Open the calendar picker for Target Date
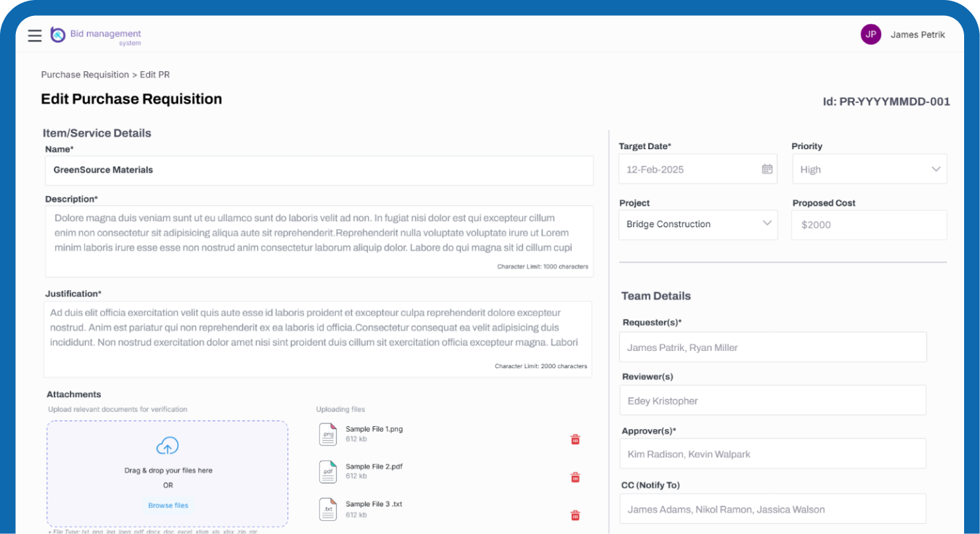 click(767, 169)
